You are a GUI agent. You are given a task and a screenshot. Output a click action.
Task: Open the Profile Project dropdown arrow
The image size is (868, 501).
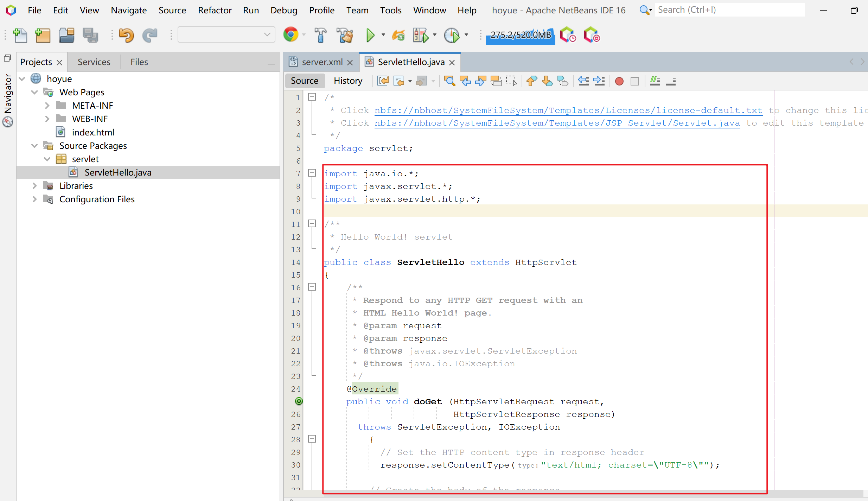(466, 35)
